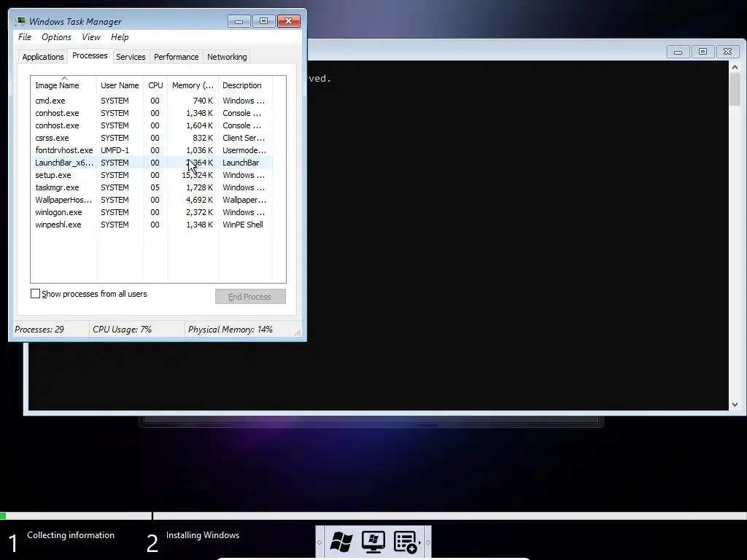Select the Processes tab
This screenshot has height=560, width=747.
click(90, 55)
